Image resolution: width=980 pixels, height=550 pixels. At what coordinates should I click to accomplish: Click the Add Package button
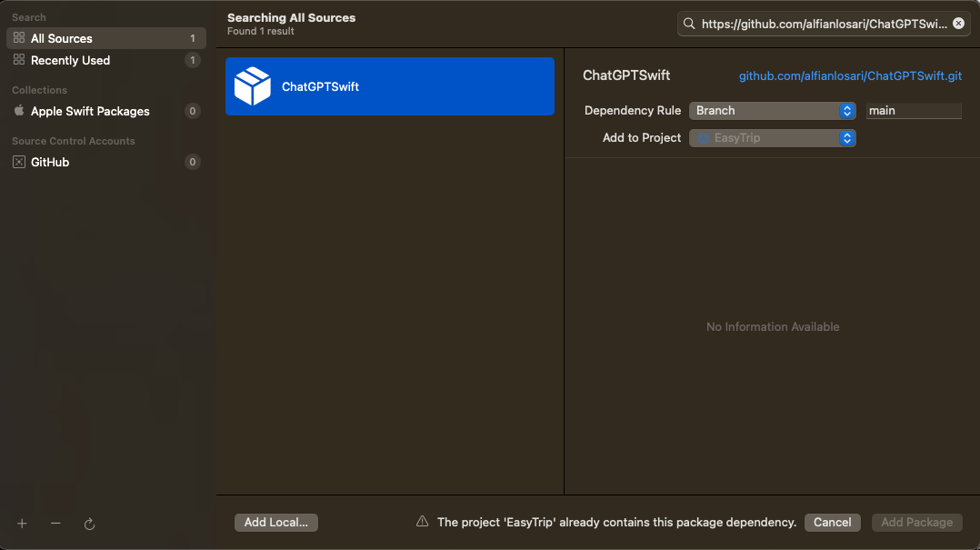click(917, 523)
